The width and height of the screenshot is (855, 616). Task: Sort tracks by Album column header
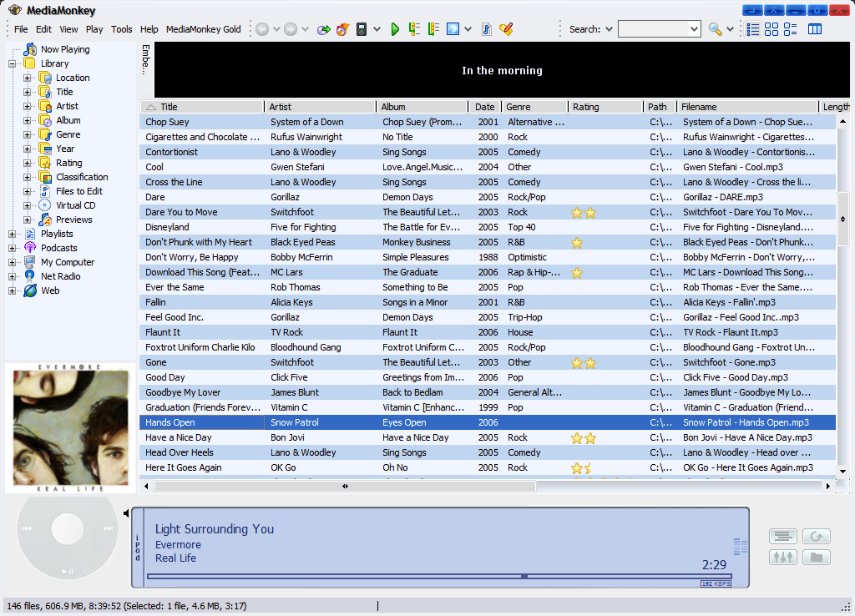click(x=422, y=107)
